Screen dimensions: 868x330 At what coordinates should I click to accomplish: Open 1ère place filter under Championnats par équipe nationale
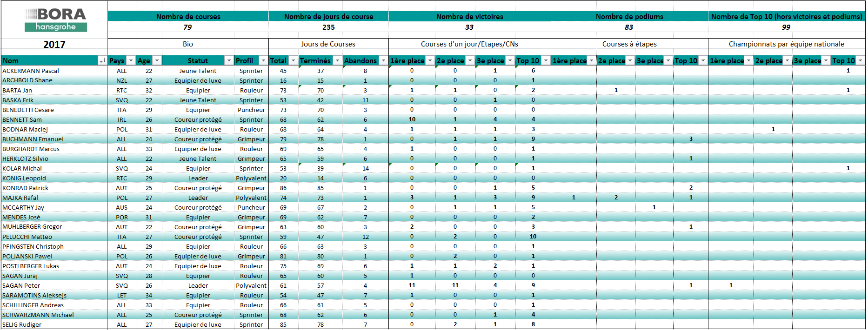pyautogui.click(x=749, y=61)
